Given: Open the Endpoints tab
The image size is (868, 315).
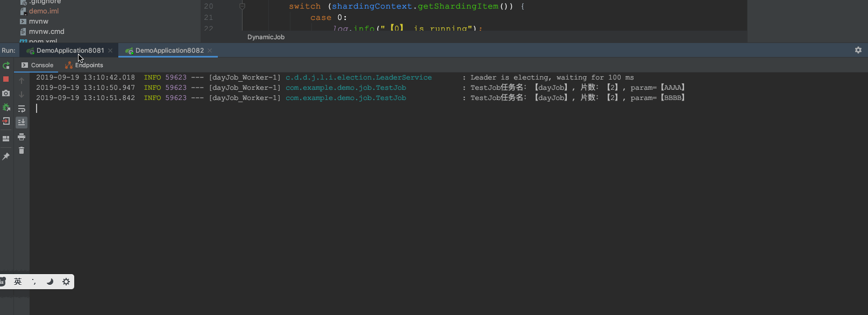Looking at the screenshot, I should click(89, 65).
